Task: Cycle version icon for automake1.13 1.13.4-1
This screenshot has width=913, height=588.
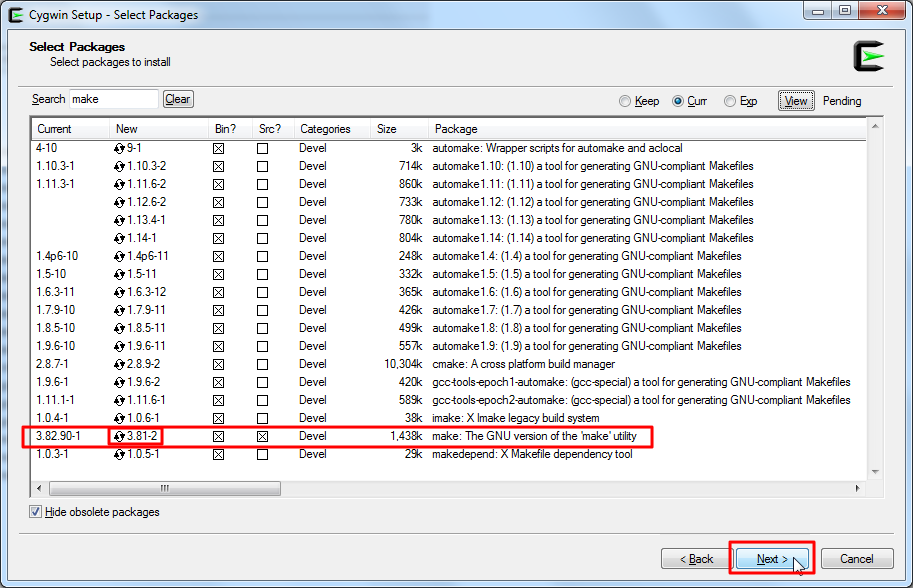Action: pos(119,221)
